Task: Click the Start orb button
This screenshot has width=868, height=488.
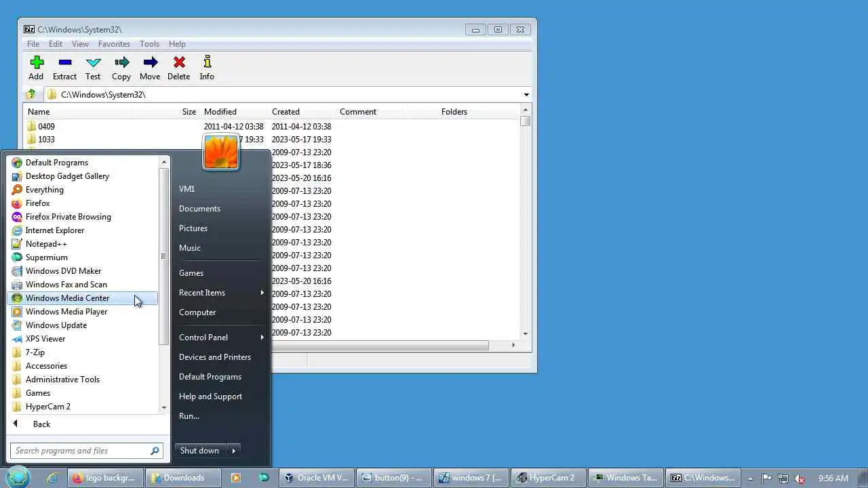Action: tap(18, 477)
